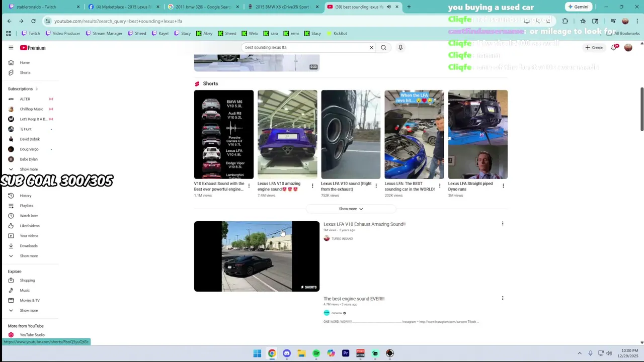644x362 pixels.
Task: Open options for Lexus LFA Straight piped Dyno short
Action: (503, 186)
